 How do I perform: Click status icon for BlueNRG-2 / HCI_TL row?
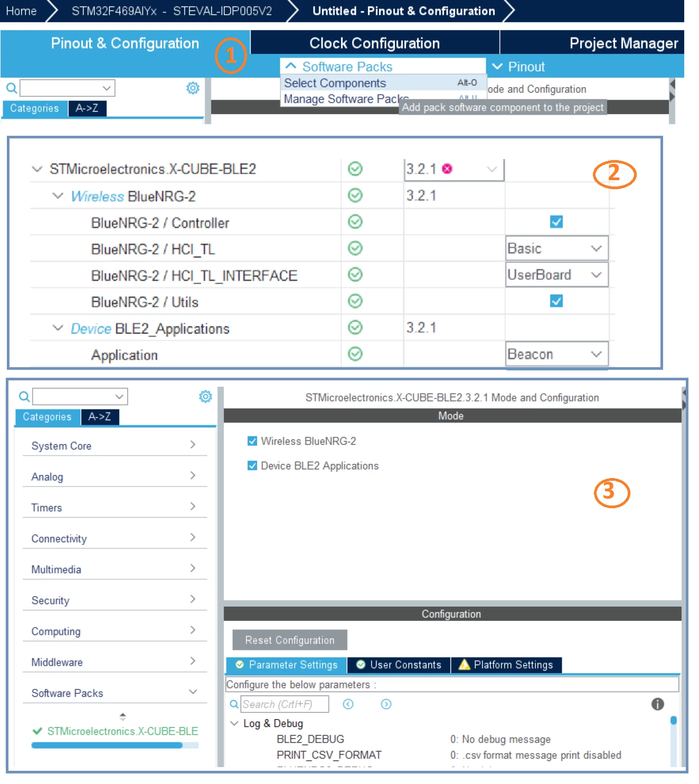355,248
